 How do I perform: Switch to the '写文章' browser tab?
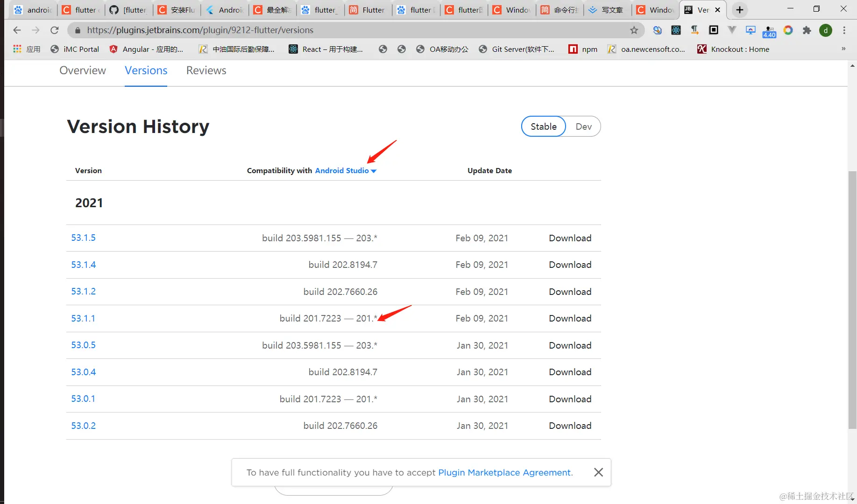point(608,10)
